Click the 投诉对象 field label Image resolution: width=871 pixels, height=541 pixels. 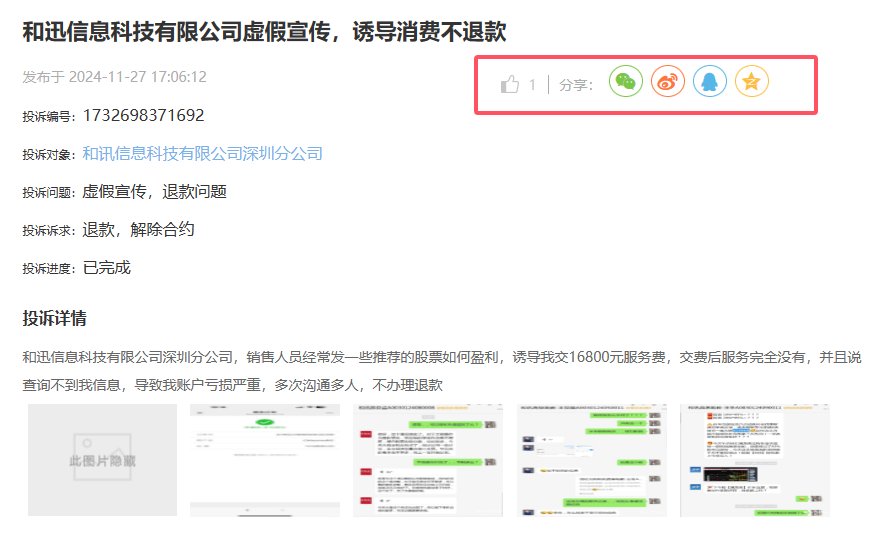coord(48,155)
